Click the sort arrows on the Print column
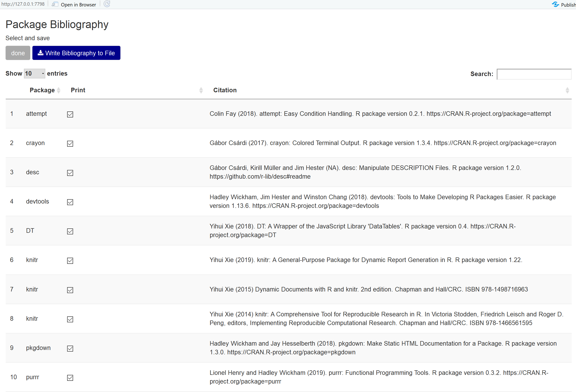The image size is (576, 392). [201, 90]
